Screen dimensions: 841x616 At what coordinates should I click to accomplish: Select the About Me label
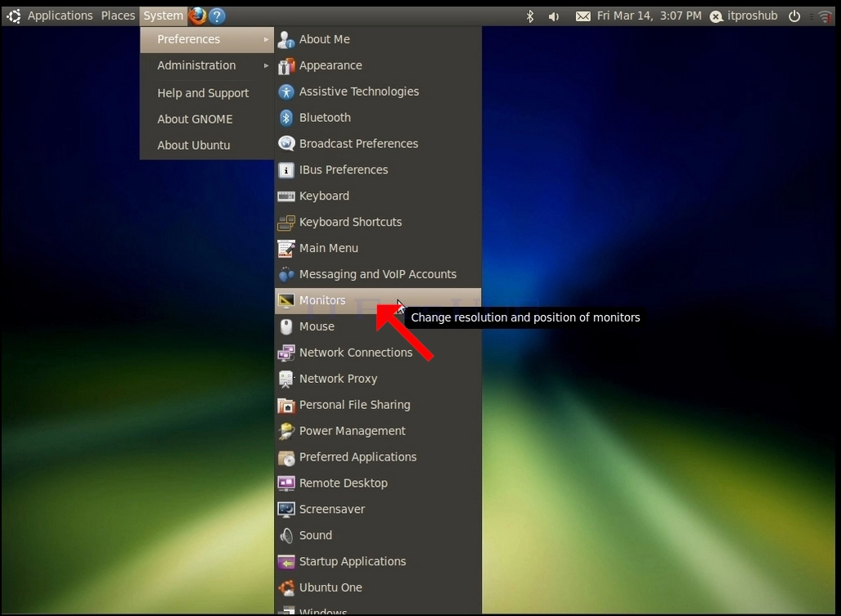click(325, 39)
